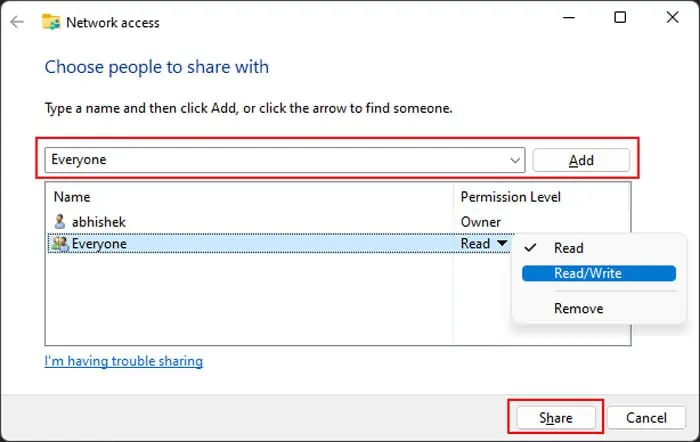
Task: Close the Network access dialog
Action: (x=669, y=18)
